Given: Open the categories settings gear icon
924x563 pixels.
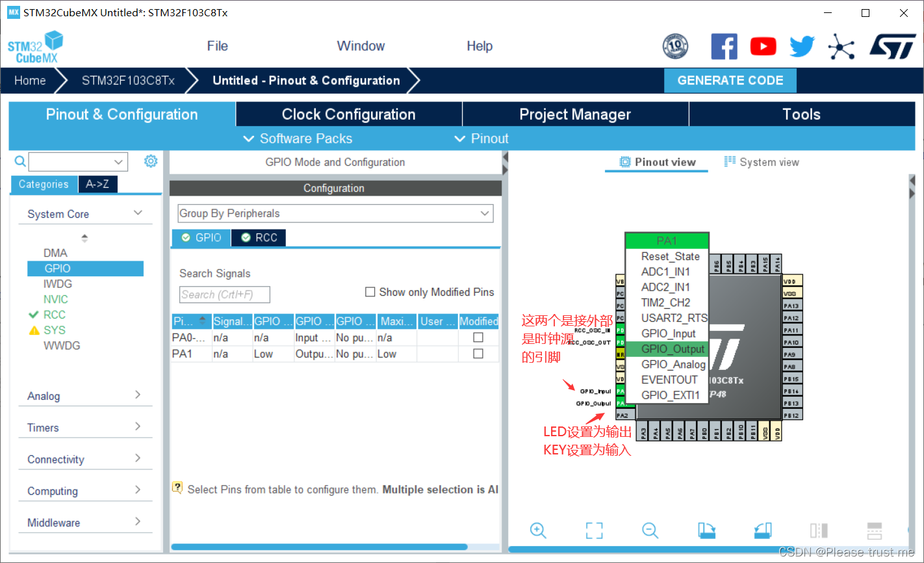Looking at the screenshot, I should 151,161.
